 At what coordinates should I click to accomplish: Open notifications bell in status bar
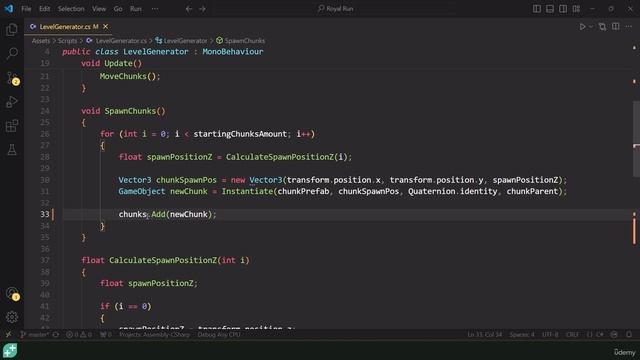629,335
